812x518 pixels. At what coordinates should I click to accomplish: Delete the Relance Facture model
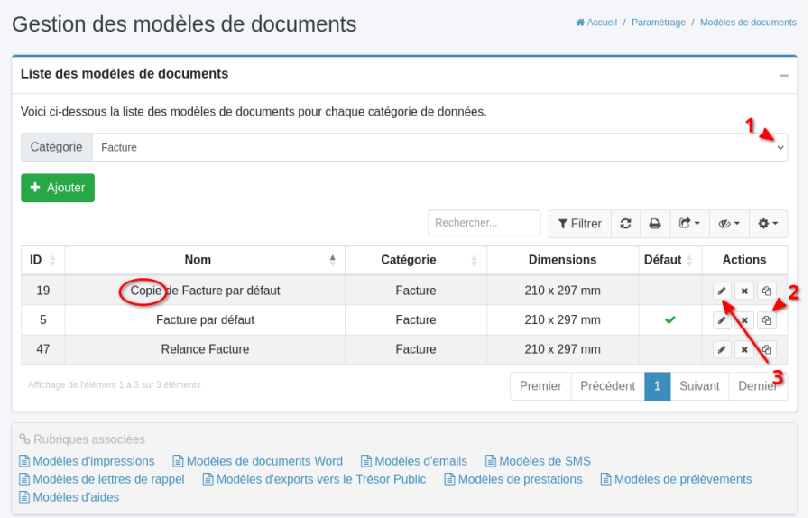(743, 350)
